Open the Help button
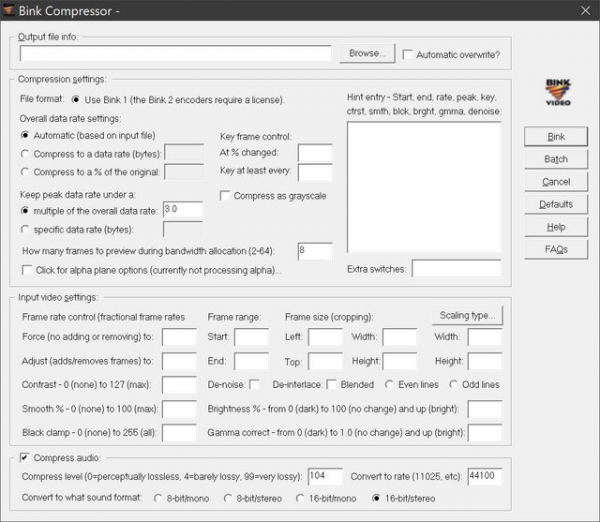Viewport: 600px width, 522px height. coord(556,227)
